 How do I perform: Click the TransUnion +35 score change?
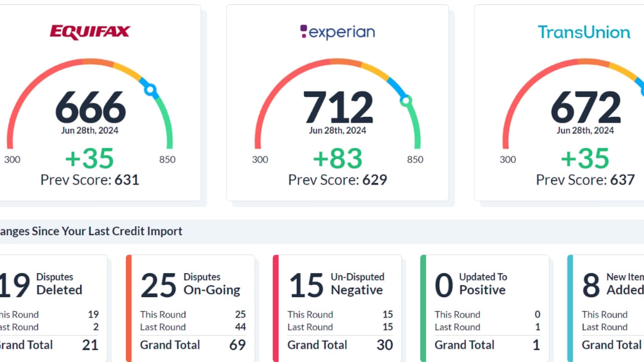tap(585, 158)
